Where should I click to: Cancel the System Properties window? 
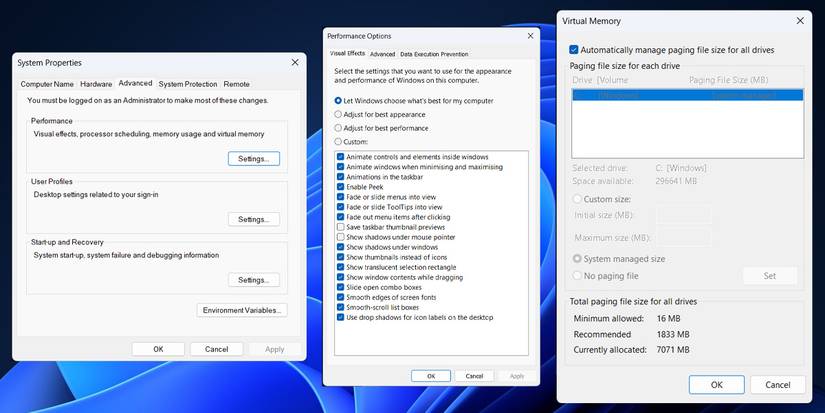coord(216,349)
